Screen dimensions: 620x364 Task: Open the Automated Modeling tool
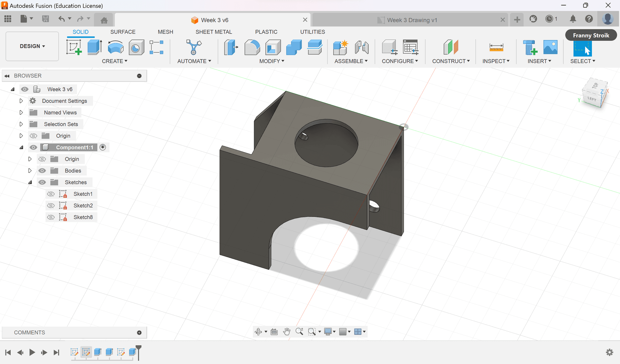194,47
